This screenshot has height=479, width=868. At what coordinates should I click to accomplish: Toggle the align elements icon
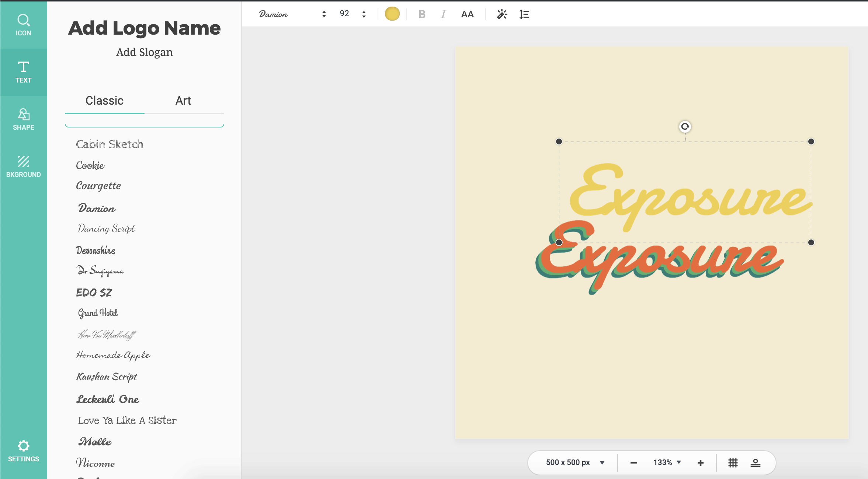(755, 462)
